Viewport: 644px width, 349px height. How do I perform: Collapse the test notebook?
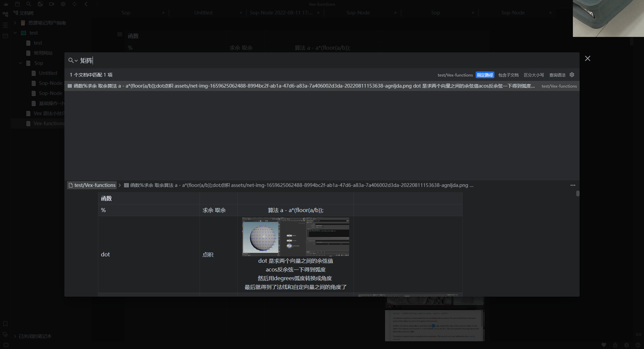pyautogui.click(x=15, y=33)
